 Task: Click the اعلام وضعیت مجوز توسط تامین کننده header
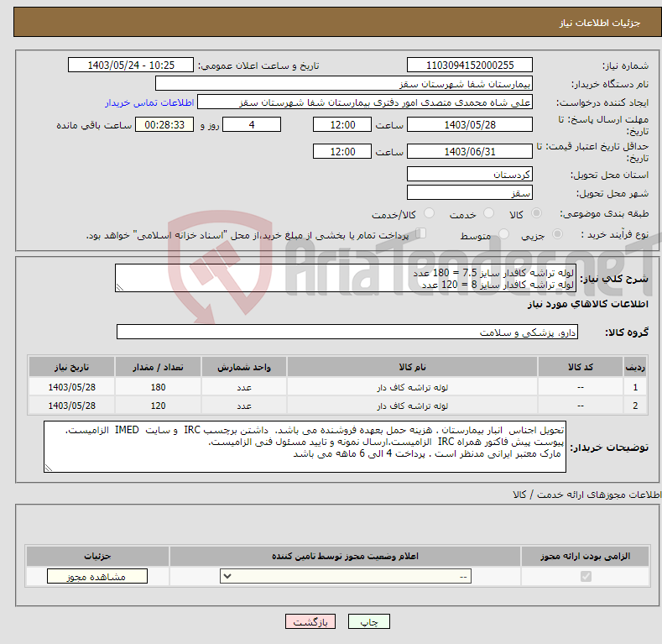click(x=345, y=556)
